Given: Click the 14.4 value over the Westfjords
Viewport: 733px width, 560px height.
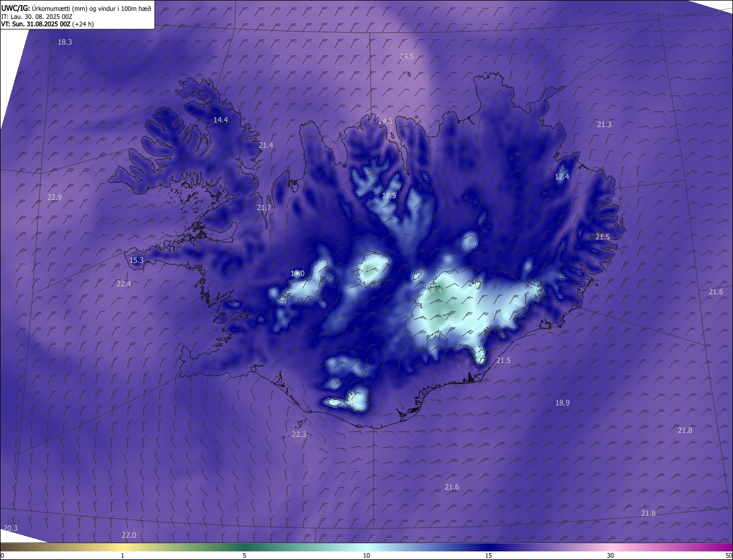Looking at the screenshot, I should tap(220, 120).
